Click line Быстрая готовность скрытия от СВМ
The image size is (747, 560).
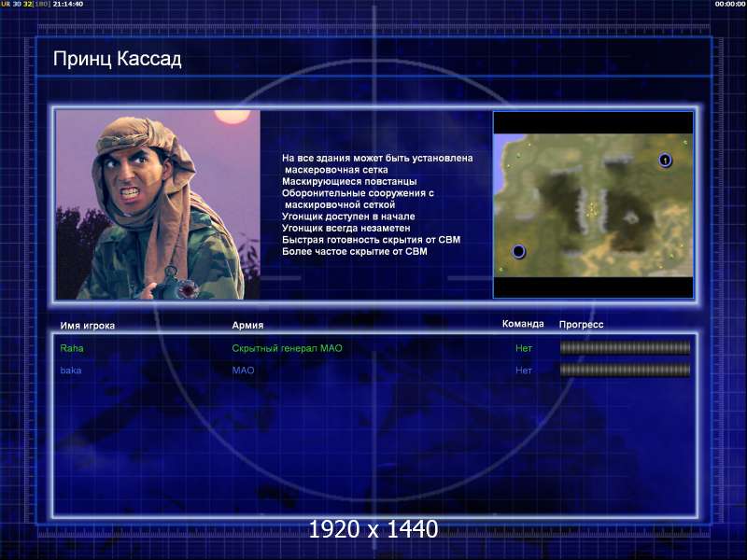[371, 240]
